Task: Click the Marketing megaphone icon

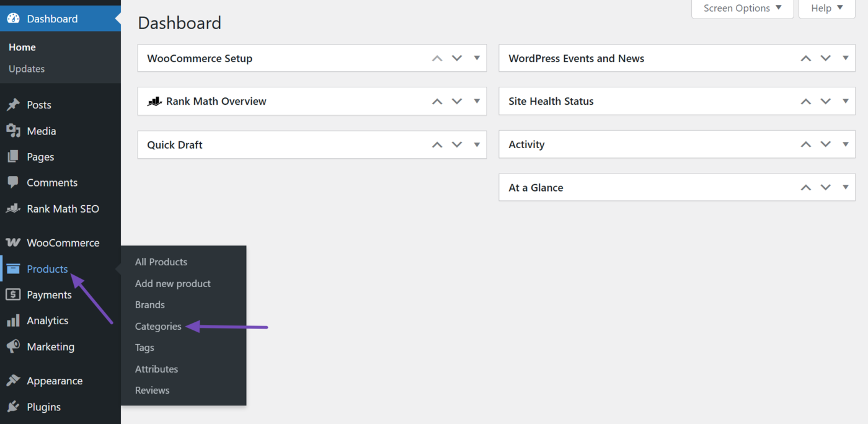Action: tap(13, 347)
